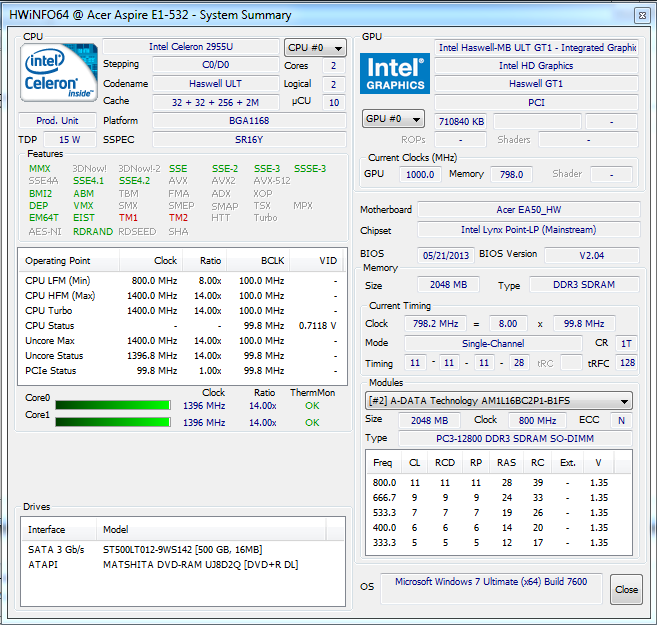Click the Haswell ULT codename field
Screen dimensions: 657x625
pyautogui.click(x=216, y=84)
